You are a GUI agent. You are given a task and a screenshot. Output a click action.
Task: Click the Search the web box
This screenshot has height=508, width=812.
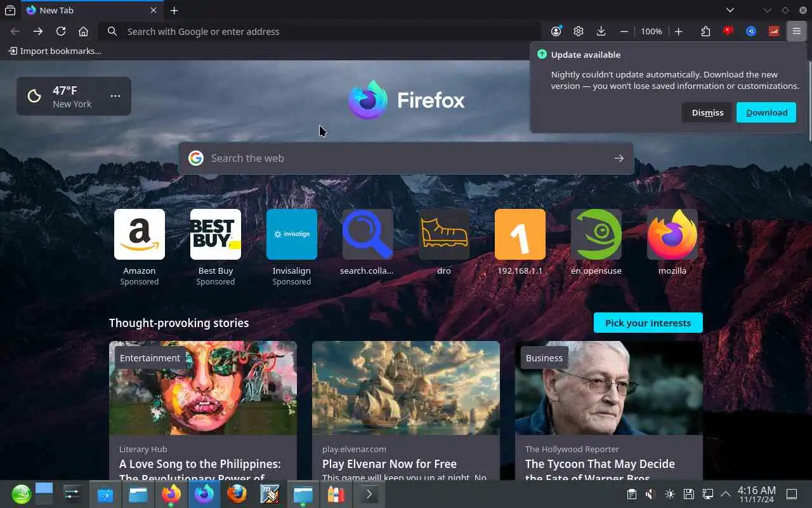click(x=406, y=158)
